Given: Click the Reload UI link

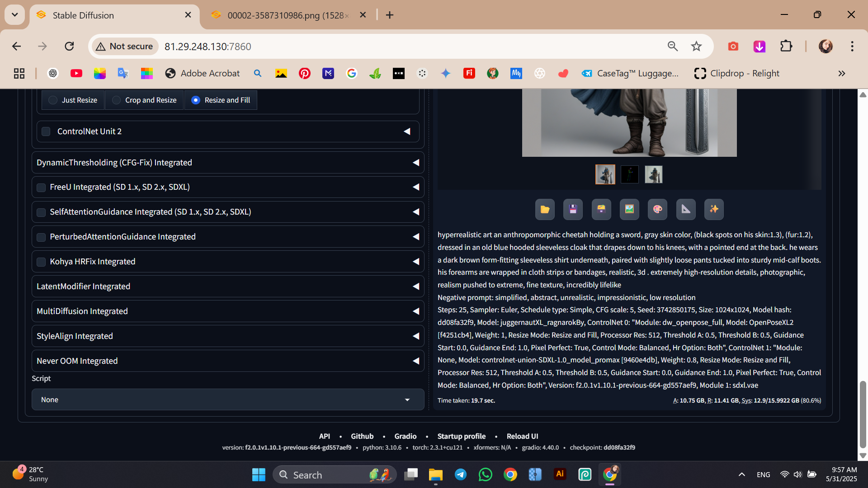Looking at the screenshot, I should pyautogui.click(x=522, y=436).
